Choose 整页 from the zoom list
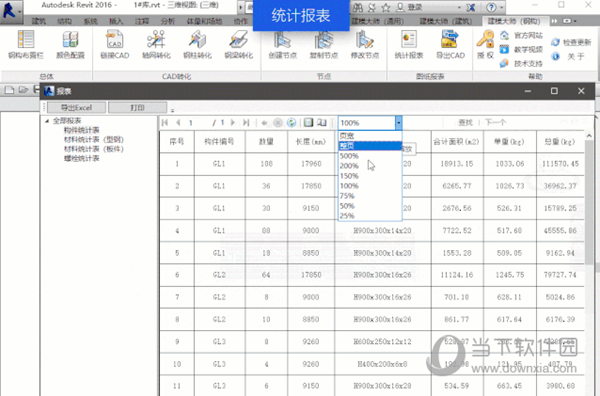Viewport: 600px width, 396px height. 370,146
